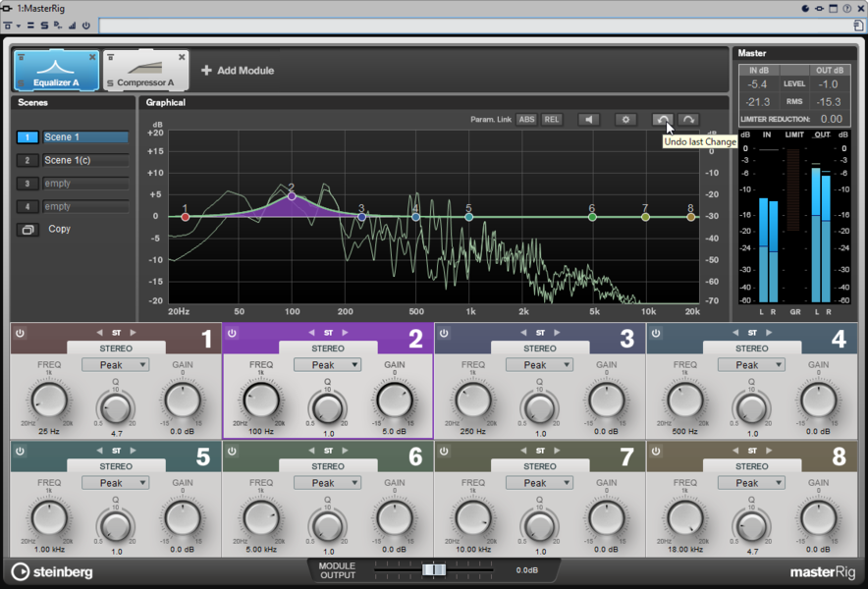This screenshot has width=868, height=589.
Task: Open band 1 Peak filter type dropdown
Action: point(116,365)
